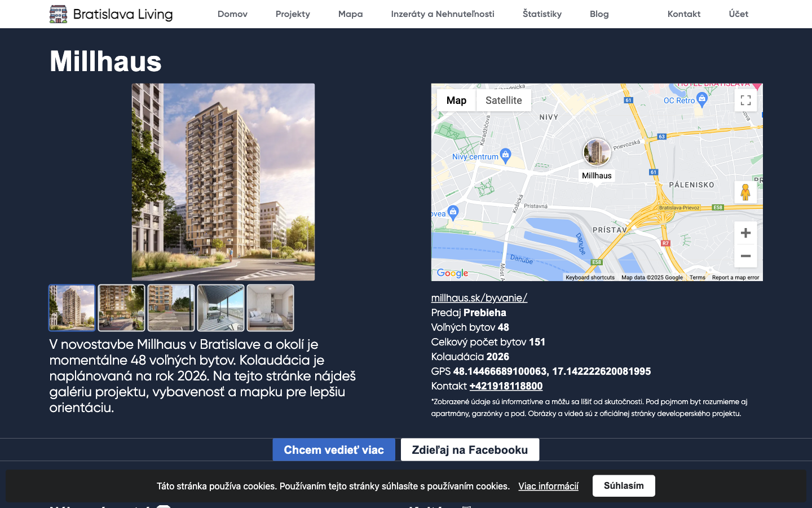Click the Chcem vedieť viac button
Screen dimensions: 812x508
coord(334,449)
